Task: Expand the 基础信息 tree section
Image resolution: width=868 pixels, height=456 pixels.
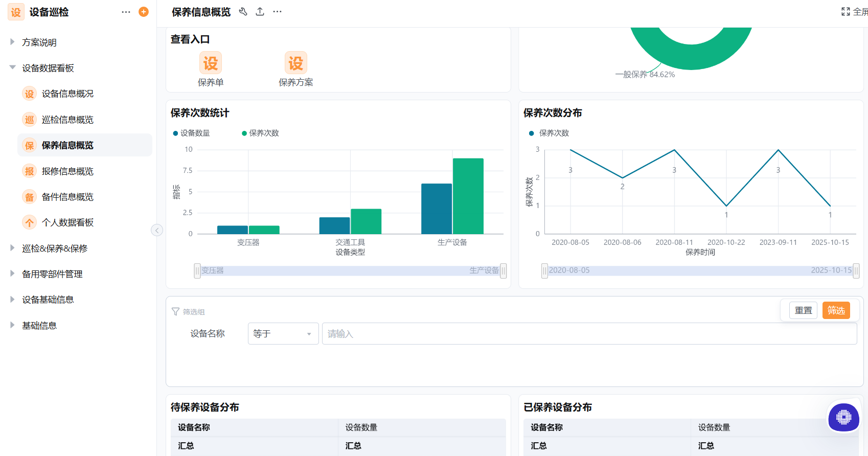Action: point(12,325)
